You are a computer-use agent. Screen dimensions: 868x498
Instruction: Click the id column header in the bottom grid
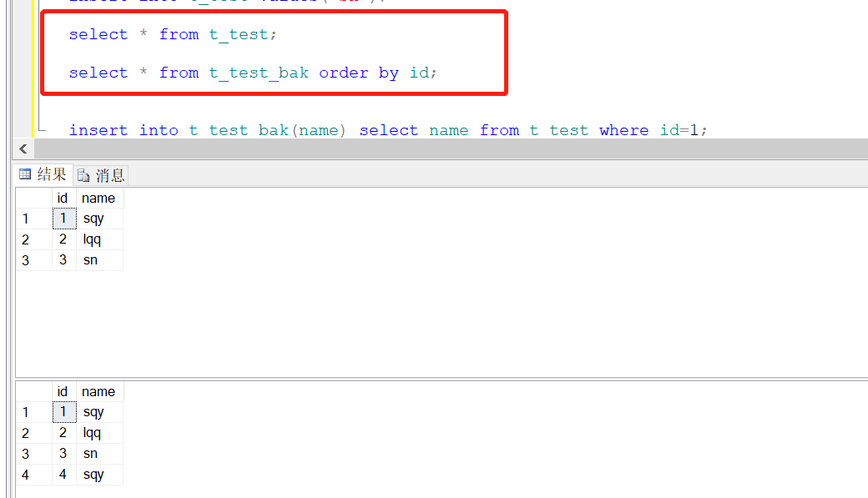(x=63, y=391)
